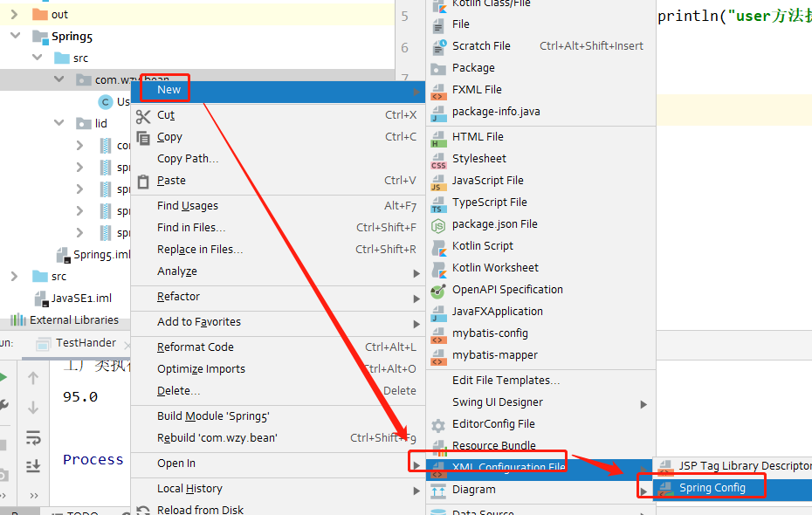Select the OpenAPI Specification icon
The width and height of the screenshot is (812, 515).
(x=438, y=291)
